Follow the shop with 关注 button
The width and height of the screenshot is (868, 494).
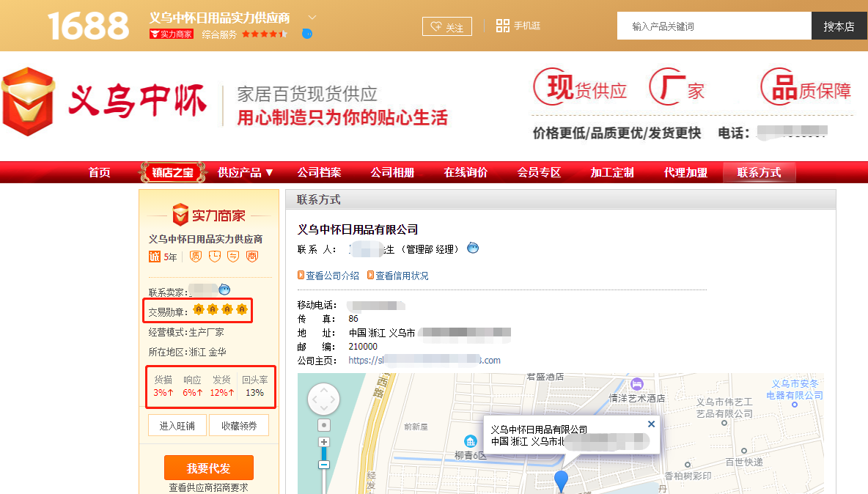point(447,26)
